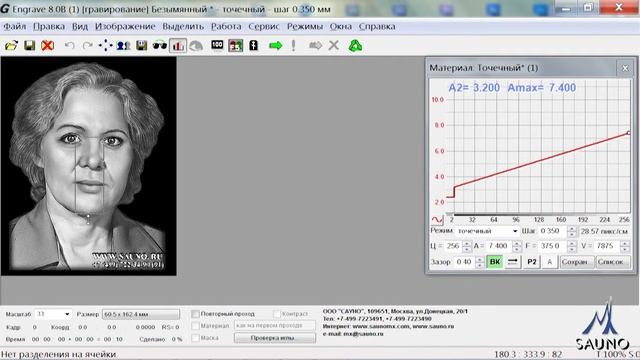Click the Сохран button
Image resolution: width=640 pixels, height=360 pixels.
coord(576,262)
